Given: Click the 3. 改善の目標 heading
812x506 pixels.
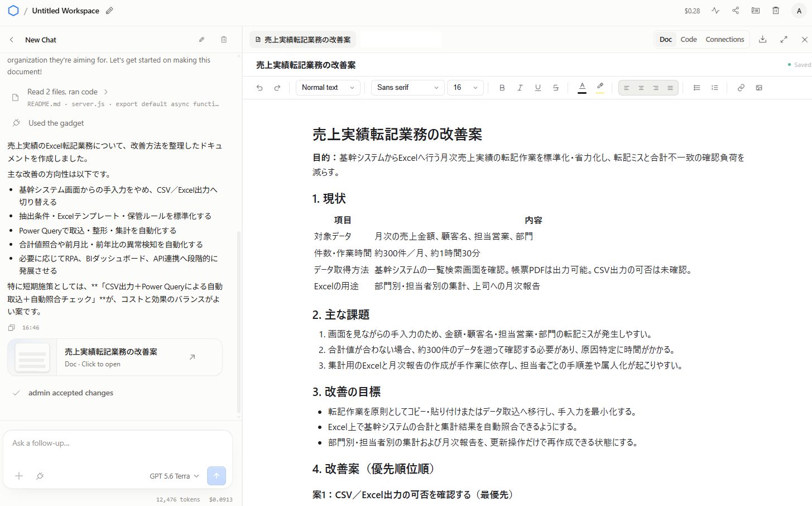Looking at the screenshot, I should 347,392.
